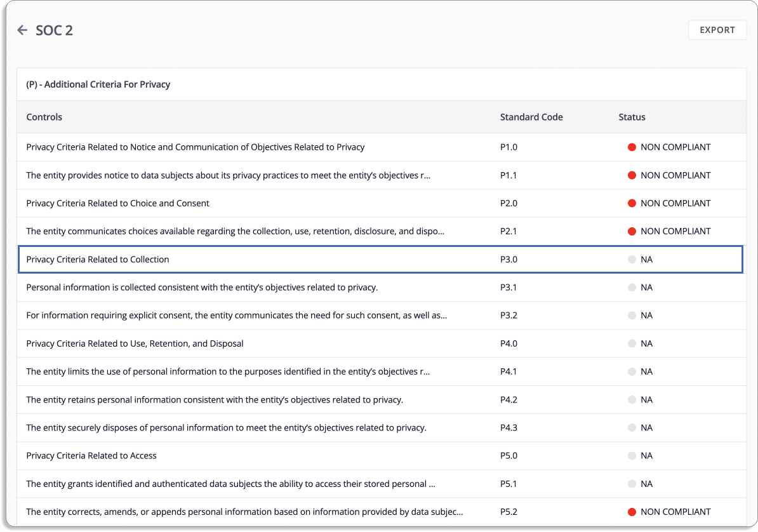The image size is (758, 532).
Task: Open 'The entity grants identified and authenticated data subjects'
Action: pos(230,484)
